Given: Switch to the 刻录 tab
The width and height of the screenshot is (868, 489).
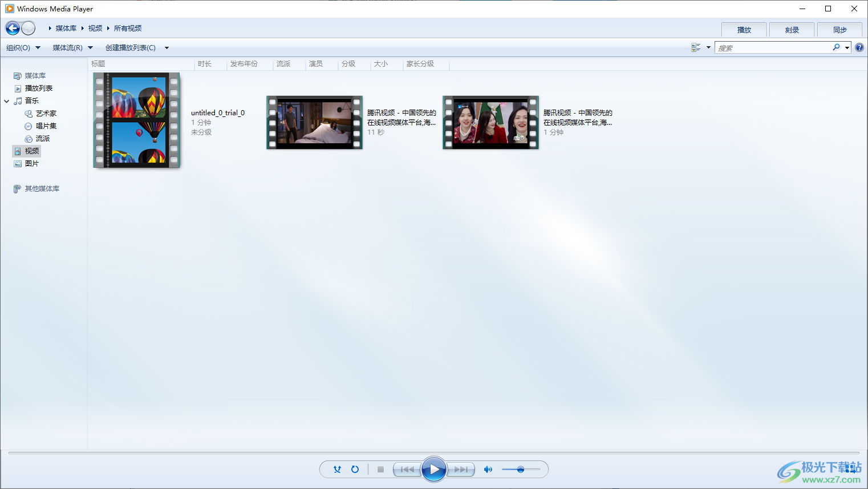Looking at the screenshot, I should pyautogui.click(x=792, y=30).
